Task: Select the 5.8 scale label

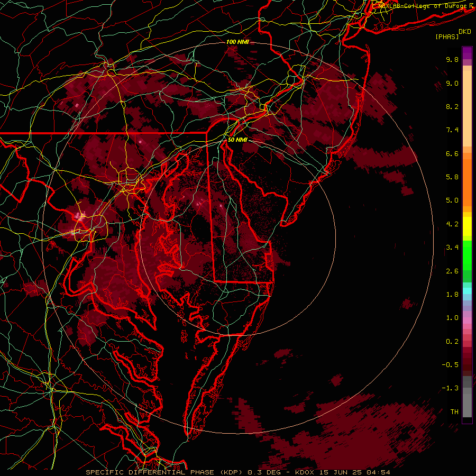Action: [452, 177]
